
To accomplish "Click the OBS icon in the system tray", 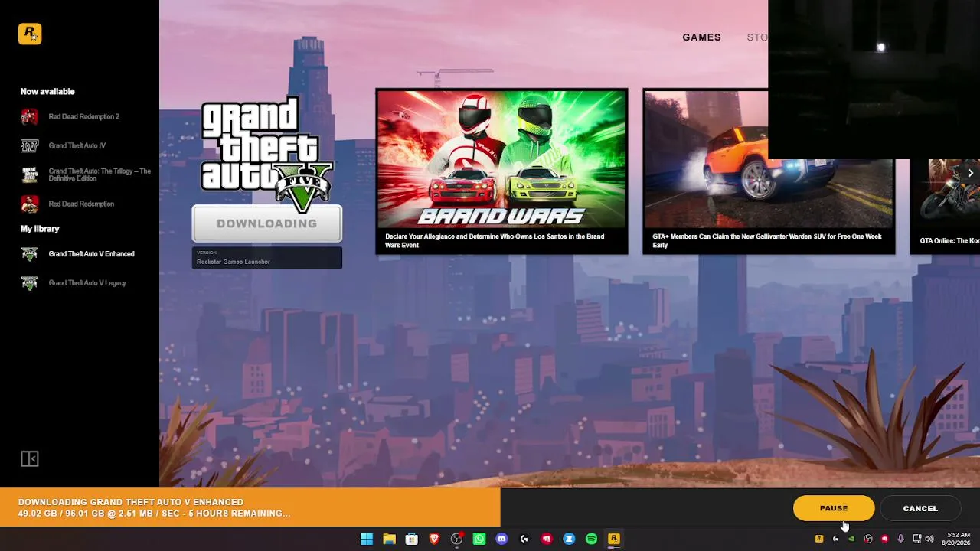I will click(868, 539).
